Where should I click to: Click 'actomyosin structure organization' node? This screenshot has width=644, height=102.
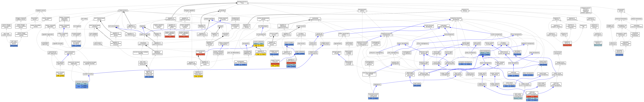(74, 63)
